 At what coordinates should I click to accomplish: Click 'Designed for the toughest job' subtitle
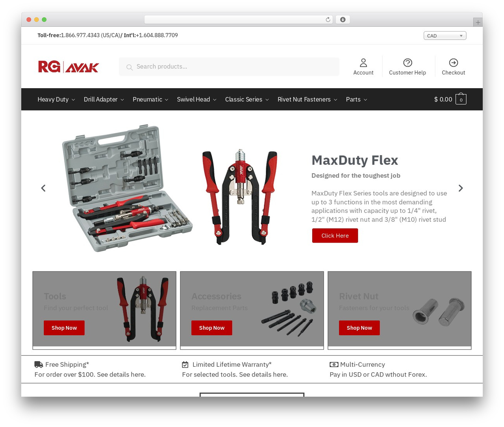click(x=356, y=176)
